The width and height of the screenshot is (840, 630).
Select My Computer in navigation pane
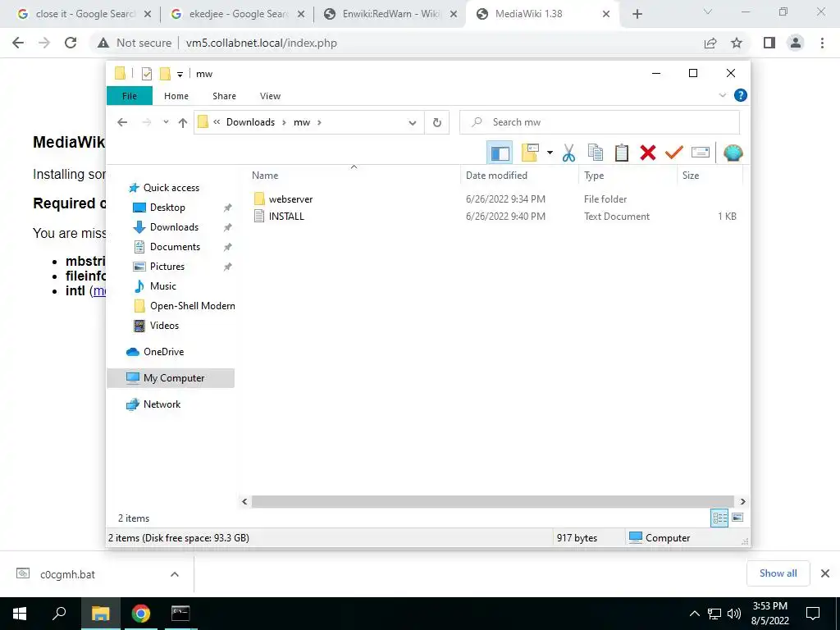point(171,378)
